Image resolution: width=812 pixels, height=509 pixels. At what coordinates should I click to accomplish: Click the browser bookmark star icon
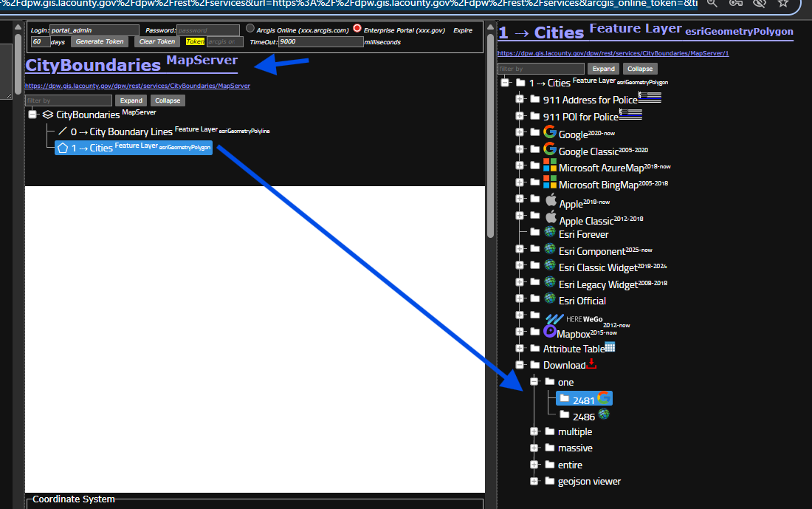click(x=783, y=3)
